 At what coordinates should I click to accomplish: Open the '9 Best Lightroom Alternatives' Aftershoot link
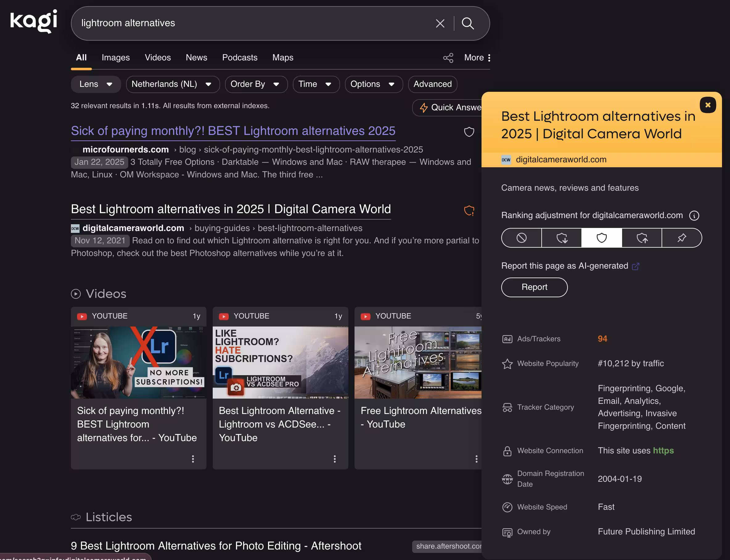coord(216,546)
